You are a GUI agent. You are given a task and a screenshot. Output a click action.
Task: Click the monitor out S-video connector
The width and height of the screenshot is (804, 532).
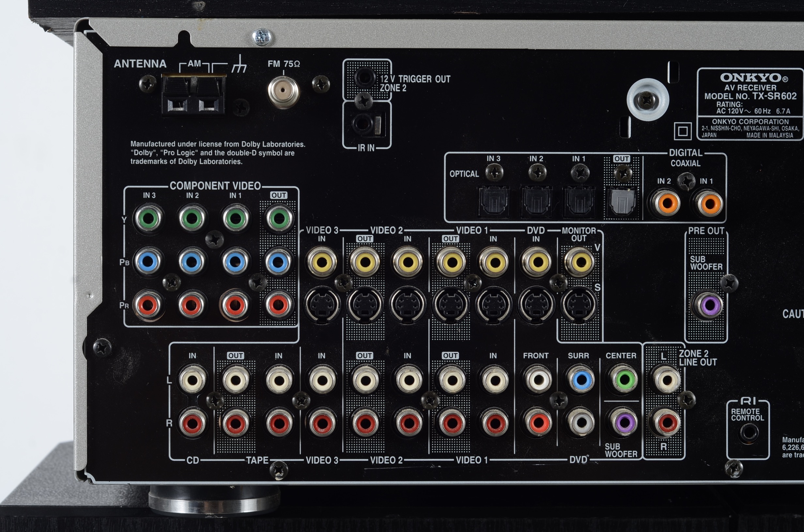(x=579, y=305)
